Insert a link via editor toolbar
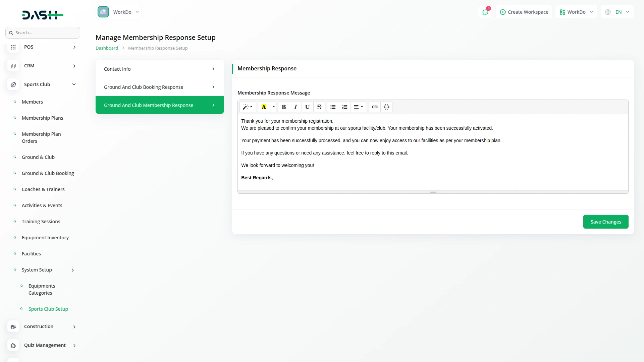The height and width of the screenshot is (362, 644). [x=375, y=107]
